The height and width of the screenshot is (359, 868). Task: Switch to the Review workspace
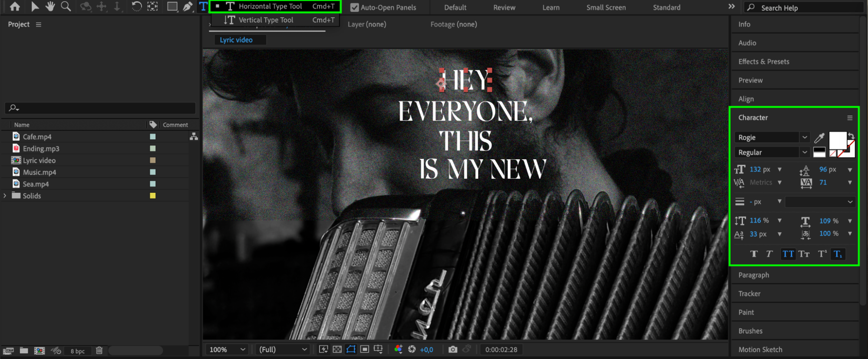click(504, 7)
